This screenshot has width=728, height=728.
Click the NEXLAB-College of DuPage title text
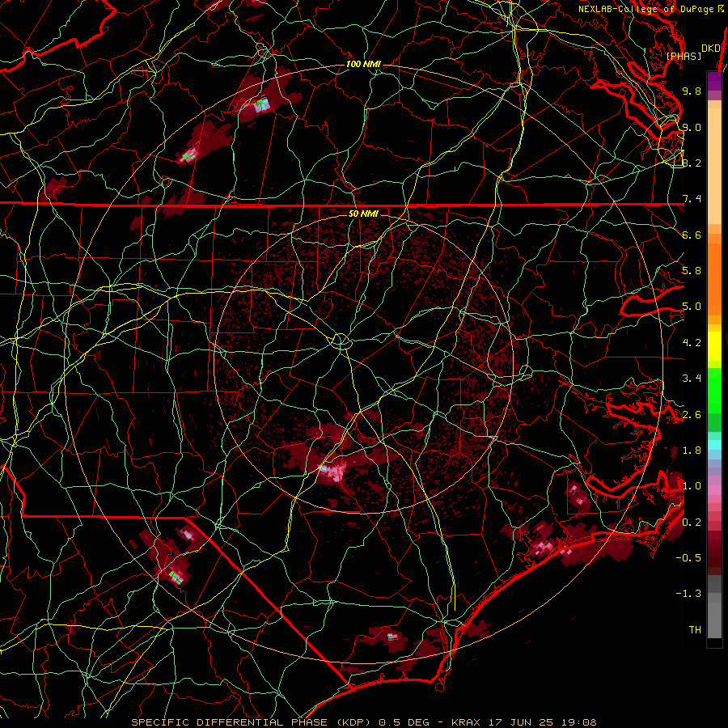coord(645,9)
